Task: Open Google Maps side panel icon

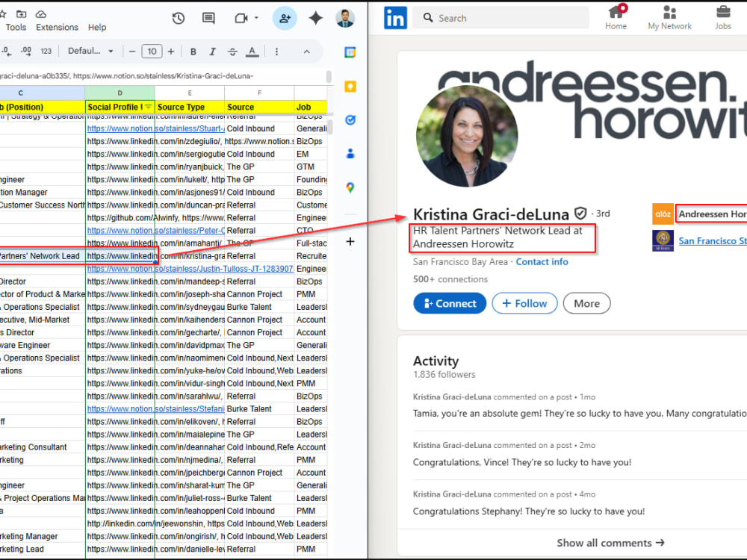Action: (350, 187)
